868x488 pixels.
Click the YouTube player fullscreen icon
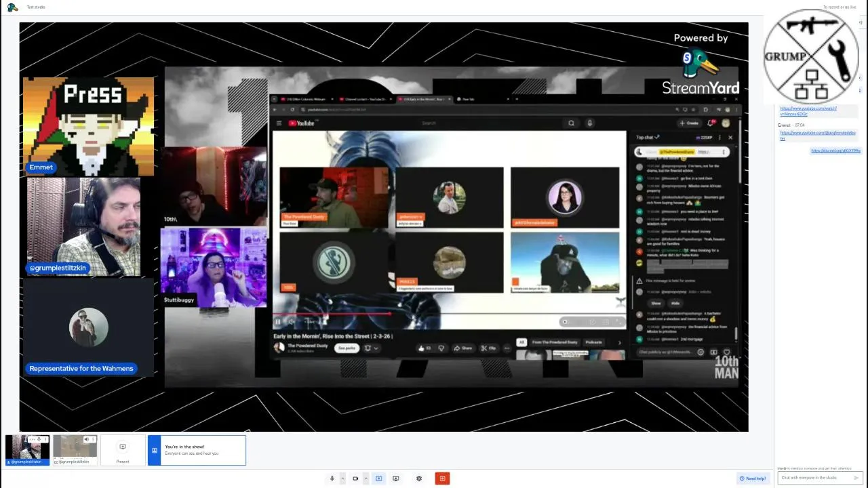point(619,322)
